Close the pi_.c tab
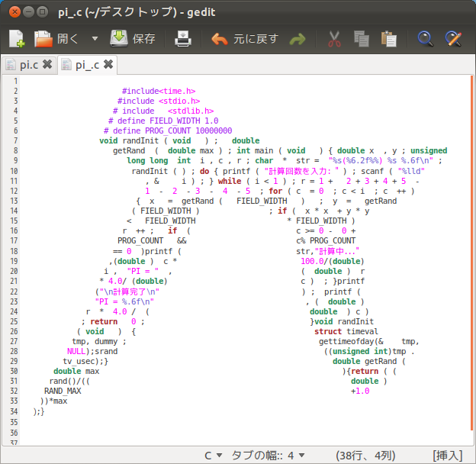 108,64
